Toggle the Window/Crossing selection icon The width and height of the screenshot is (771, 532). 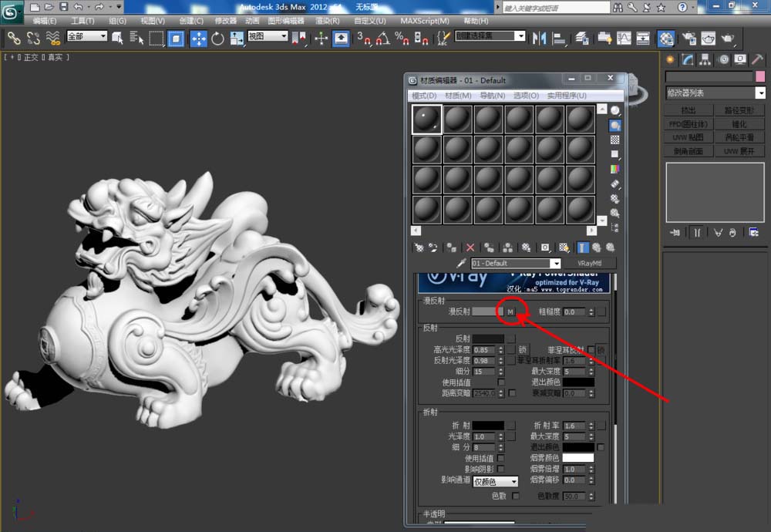pyautogui.click(x=176, y=39)
